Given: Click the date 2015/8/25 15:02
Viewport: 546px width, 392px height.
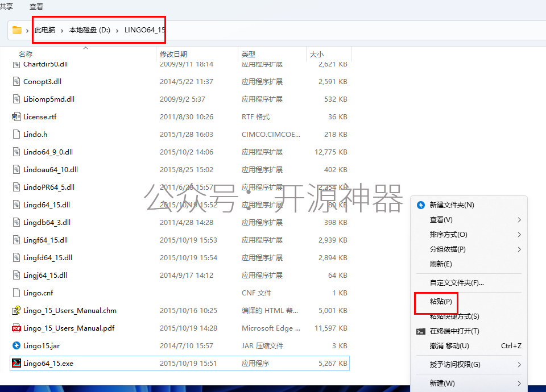Looking at the screenshot, I should (x=187, y=169).
